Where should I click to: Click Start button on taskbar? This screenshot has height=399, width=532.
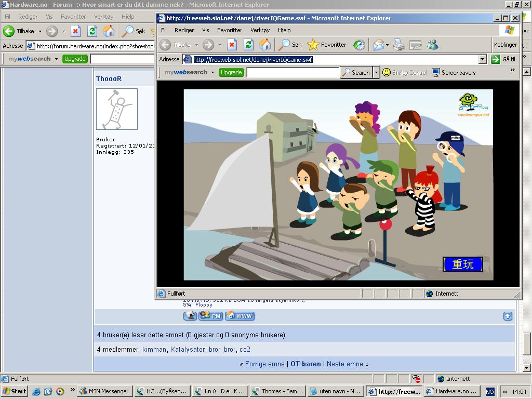tap(15, 392)
